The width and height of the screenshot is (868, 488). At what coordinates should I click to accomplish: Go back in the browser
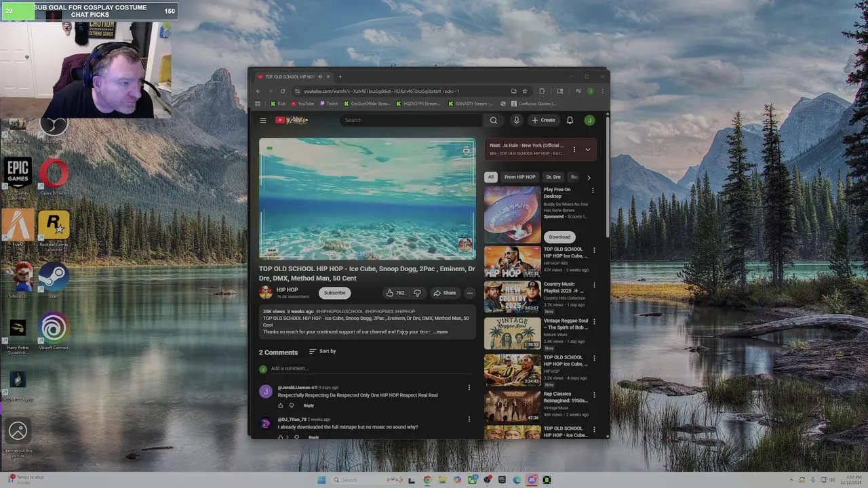pos(258,91)
